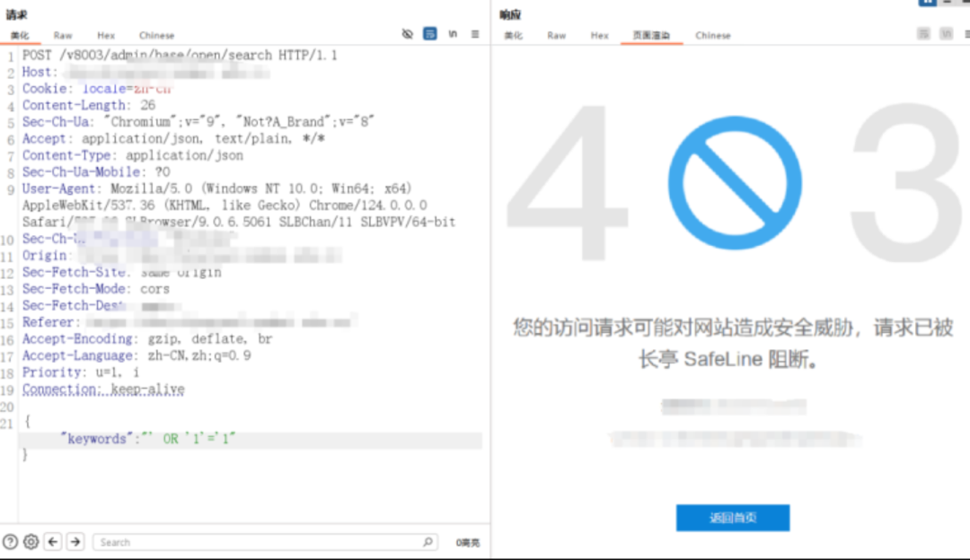Screen dimensions: 970x560
Task: Click the 0高亮 highlight count label
Action: point(468,543)
